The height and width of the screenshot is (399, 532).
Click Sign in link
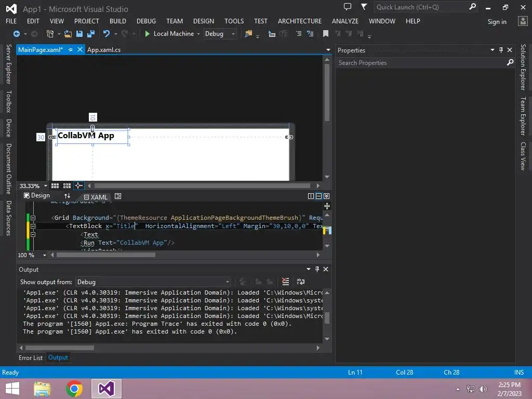[x=497, y=22]
